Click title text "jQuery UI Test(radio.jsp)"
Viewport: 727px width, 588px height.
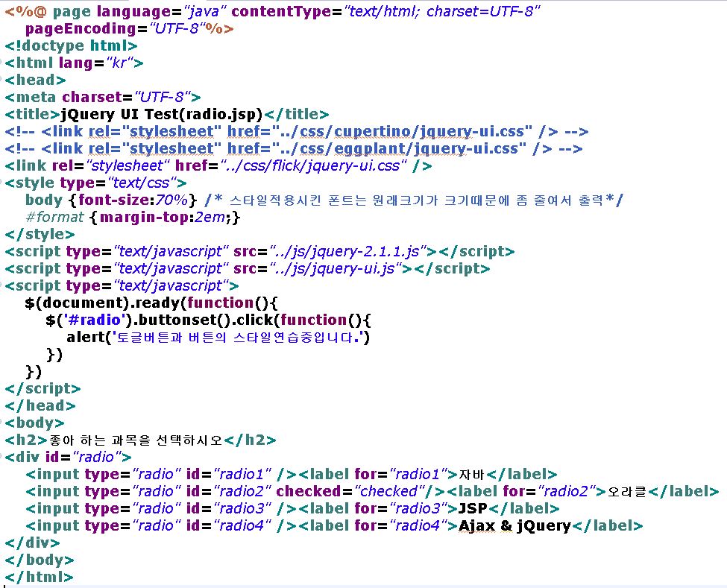[162, 115]
